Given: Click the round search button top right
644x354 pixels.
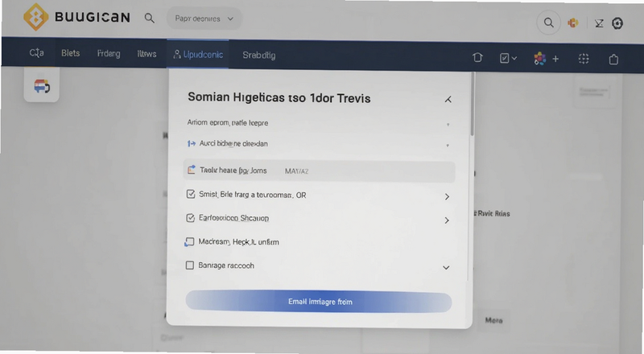Looking at the screenshot, I should 548,23.
